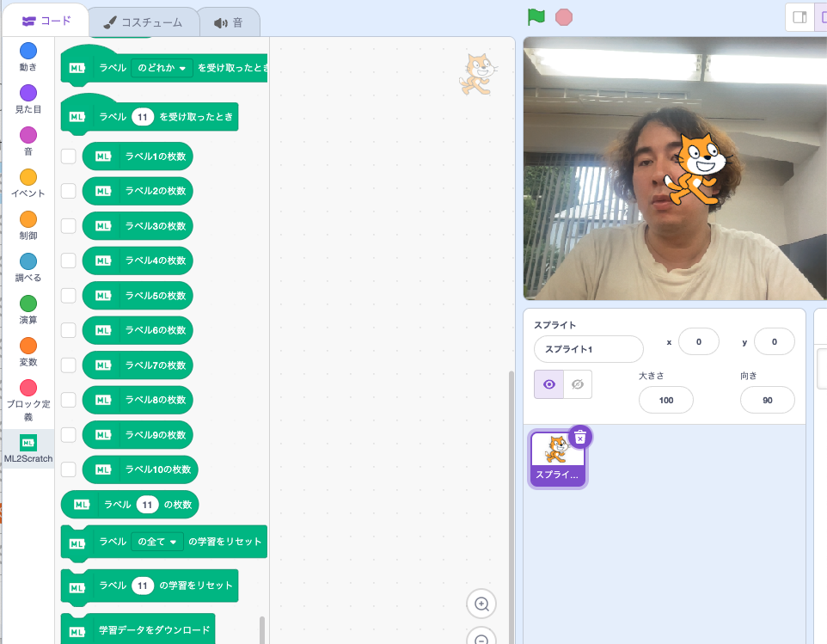Image resolution: width=827 pixels, height=644 pixels.
Task: Click the sprite y position field
Action: coord(775,342)
